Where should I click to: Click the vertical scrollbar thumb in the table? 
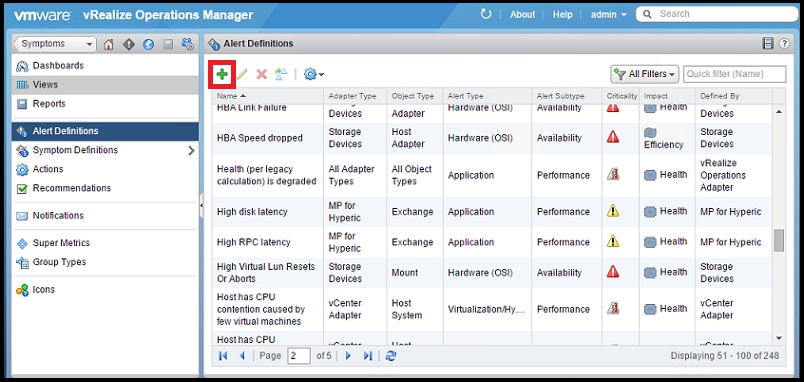point(779,240)
